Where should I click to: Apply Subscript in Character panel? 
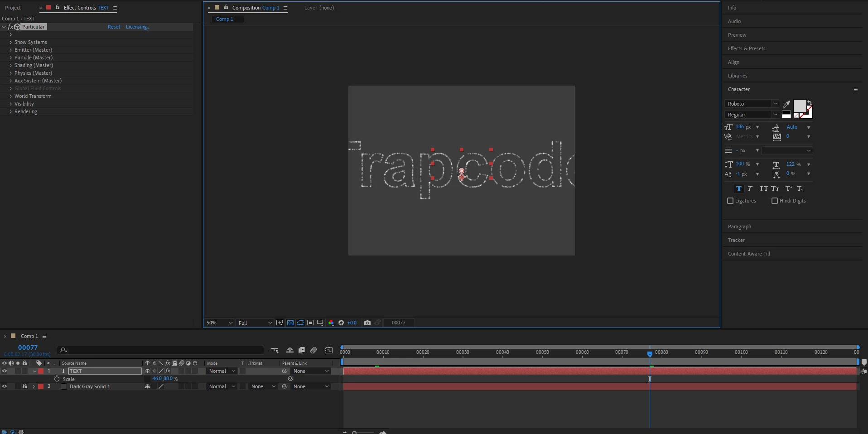800,188
